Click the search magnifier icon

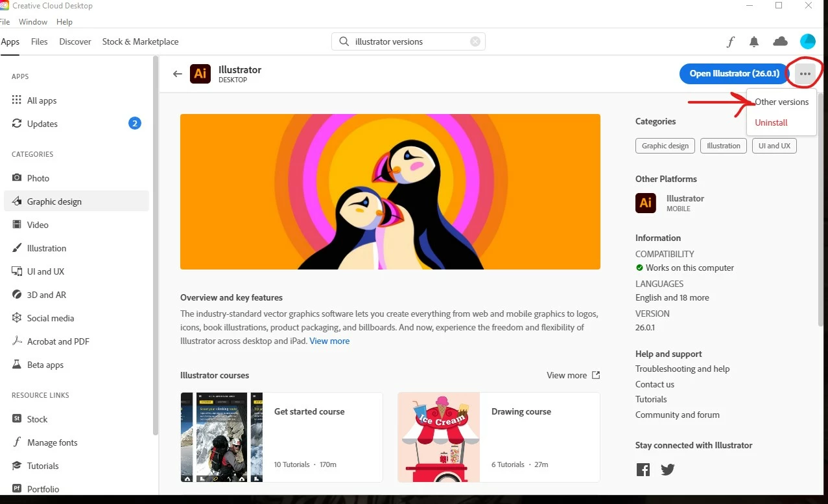[x=344, y=41]
